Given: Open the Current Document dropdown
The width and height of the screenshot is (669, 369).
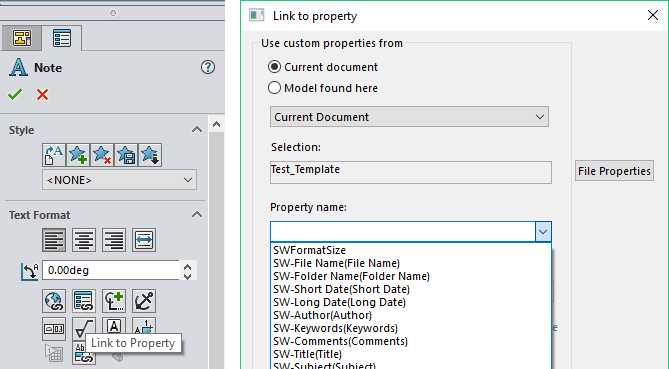Looking at the screenshot, I should 409,117.
